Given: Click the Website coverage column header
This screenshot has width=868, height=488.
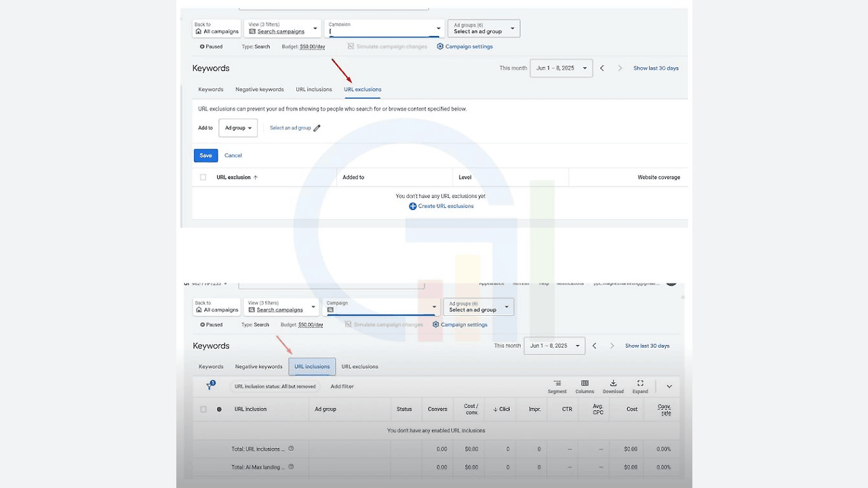Looking at the screenshot, I should (658, 178).
